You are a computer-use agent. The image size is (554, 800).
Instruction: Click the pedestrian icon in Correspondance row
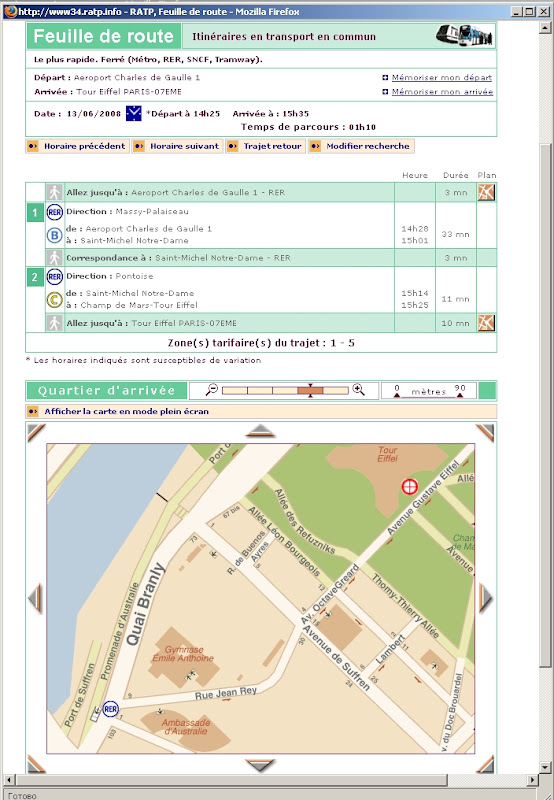[55, 258]
